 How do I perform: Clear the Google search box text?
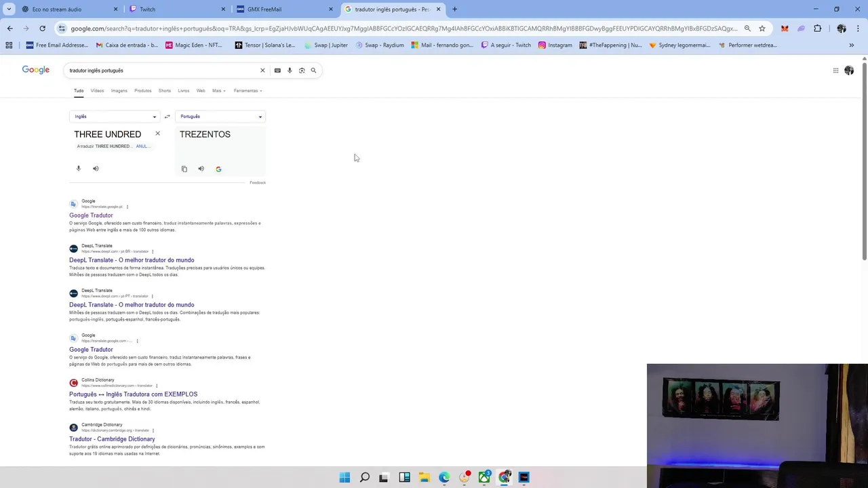262,70
